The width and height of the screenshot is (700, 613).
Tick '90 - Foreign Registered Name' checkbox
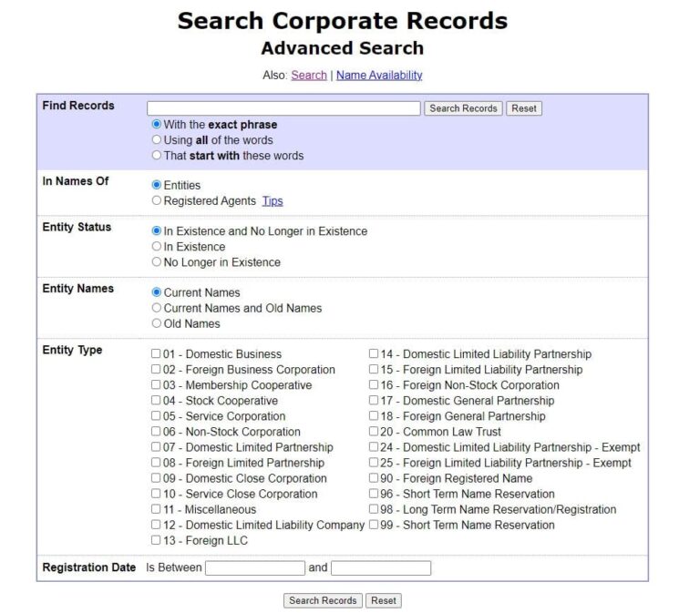pyautogui.click(x=374, y=478)
